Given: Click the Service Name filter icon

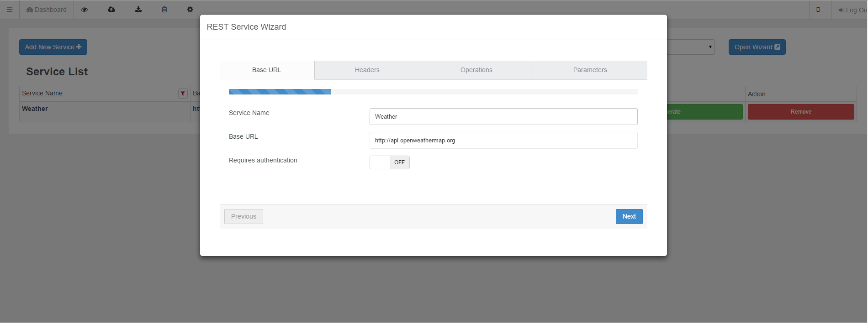Looking at the screenshot, I should tap(183, 94).
